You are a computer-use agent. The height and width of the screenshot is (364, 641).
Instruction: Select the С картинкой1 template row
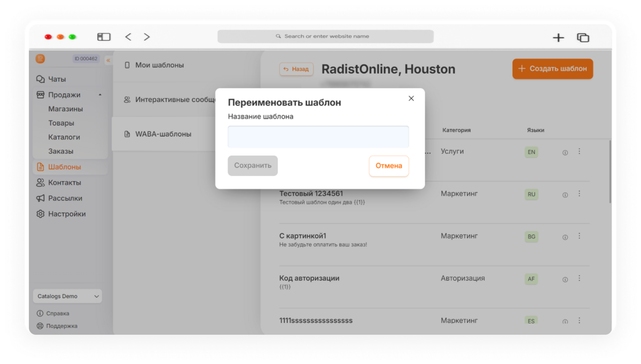[x=434, y=244]
